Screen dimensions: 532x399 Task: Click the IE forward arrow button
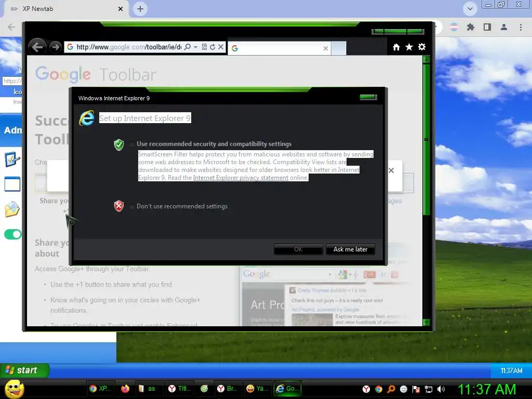pyautogui.click(x=55, y=47)
